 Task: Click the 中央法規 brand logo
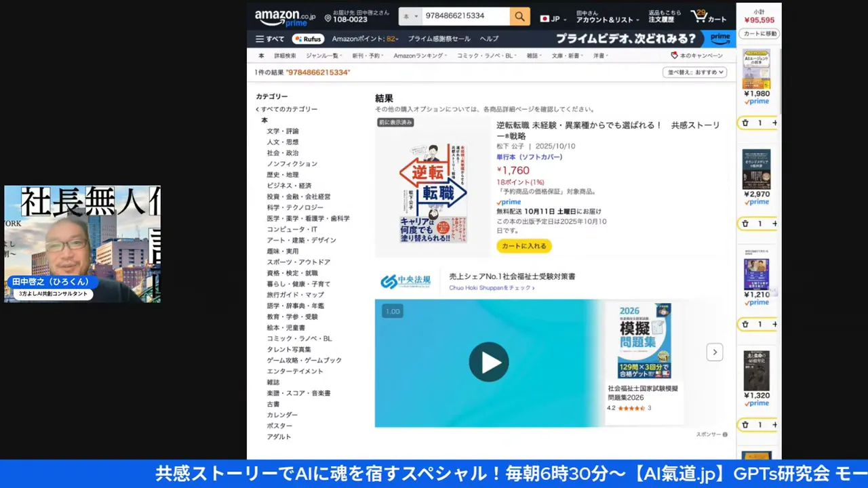pyautogui.click(x=406, y=281)
